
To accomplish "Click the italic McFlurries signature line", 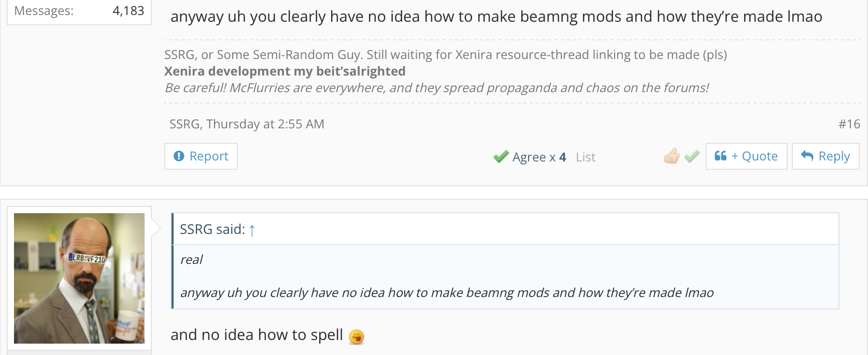I will [x=436, y=87].
